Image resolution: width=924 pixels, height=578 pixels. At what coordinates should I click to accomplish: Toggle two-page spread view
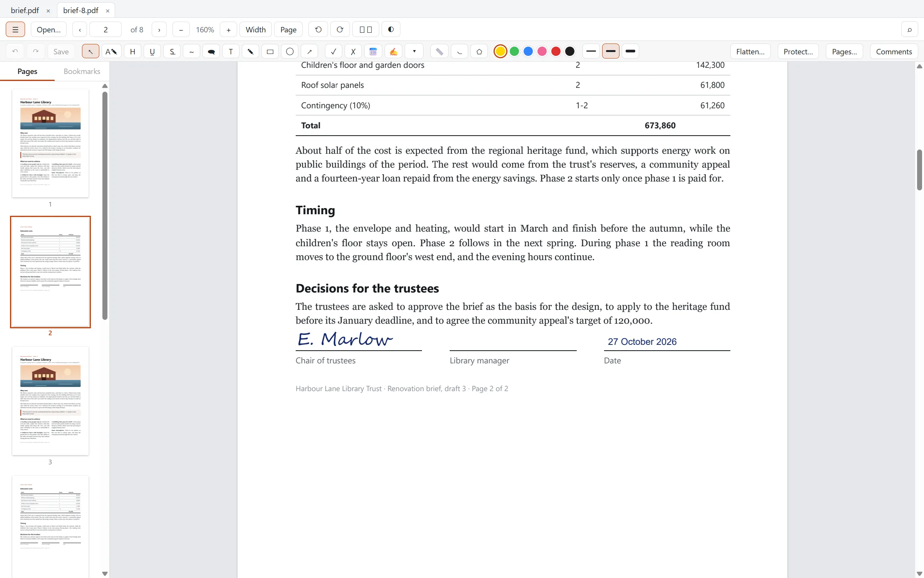[366, 30]
